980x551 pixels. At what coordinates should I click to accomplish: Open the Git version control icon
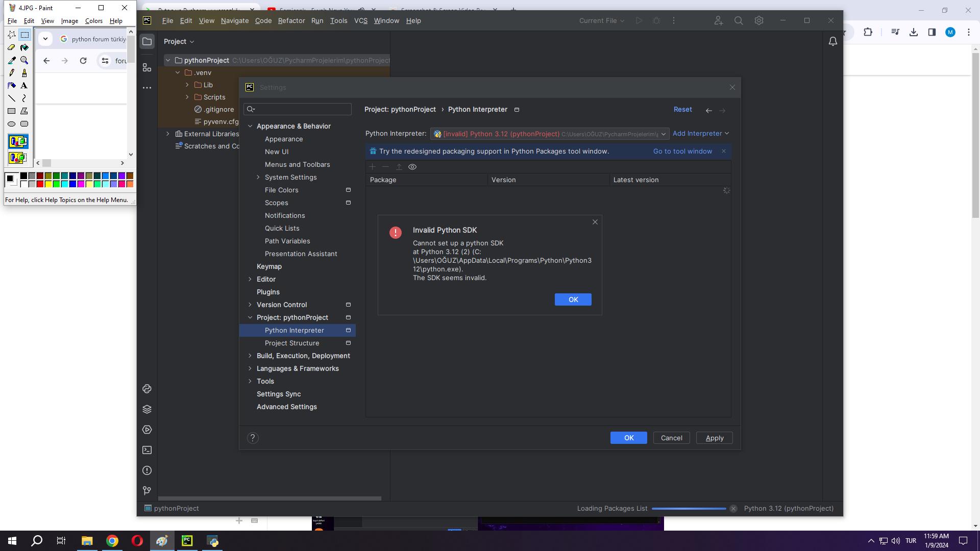(147, 491)
